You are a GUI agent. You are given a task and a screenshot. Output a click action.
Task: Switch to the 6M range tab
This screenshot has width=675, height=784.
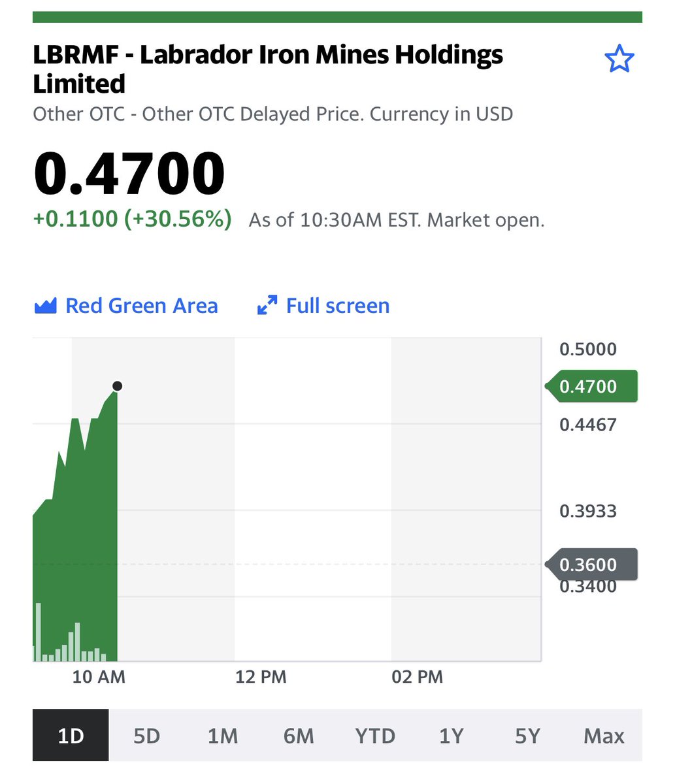[299, 736]
